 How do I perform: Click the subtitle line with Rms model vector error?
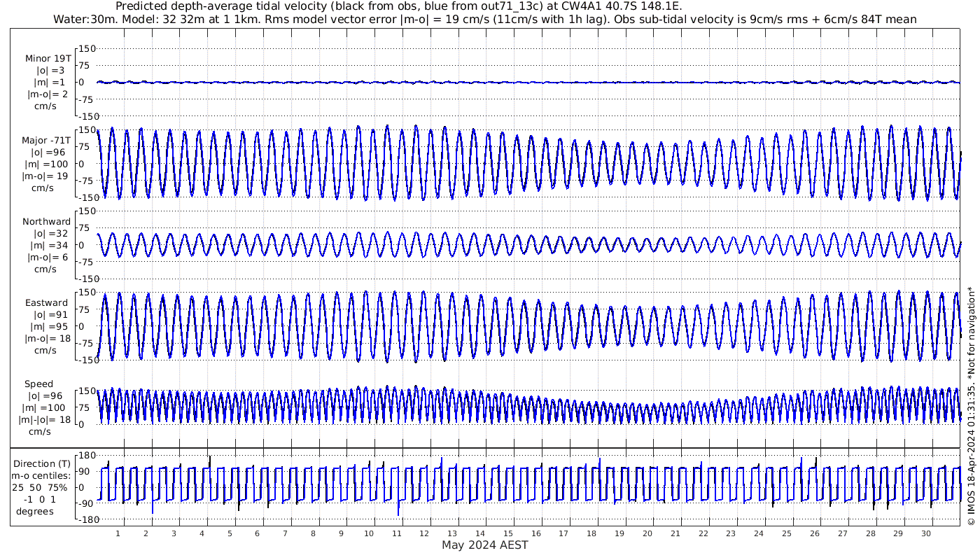[484, 19]
